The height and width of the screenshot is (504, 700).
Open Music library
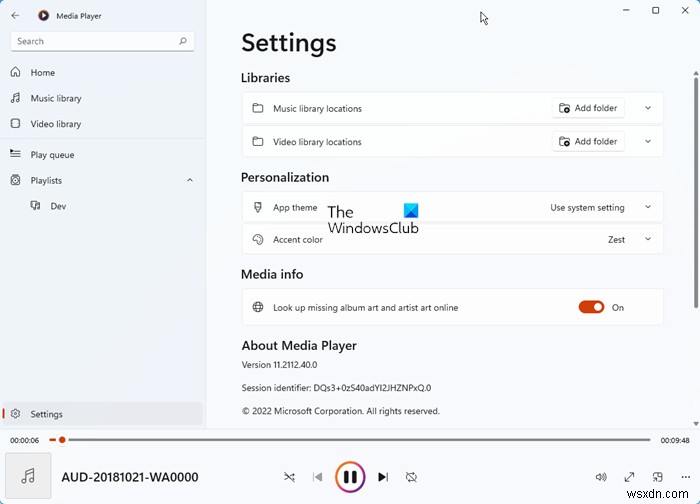(102, 98)
